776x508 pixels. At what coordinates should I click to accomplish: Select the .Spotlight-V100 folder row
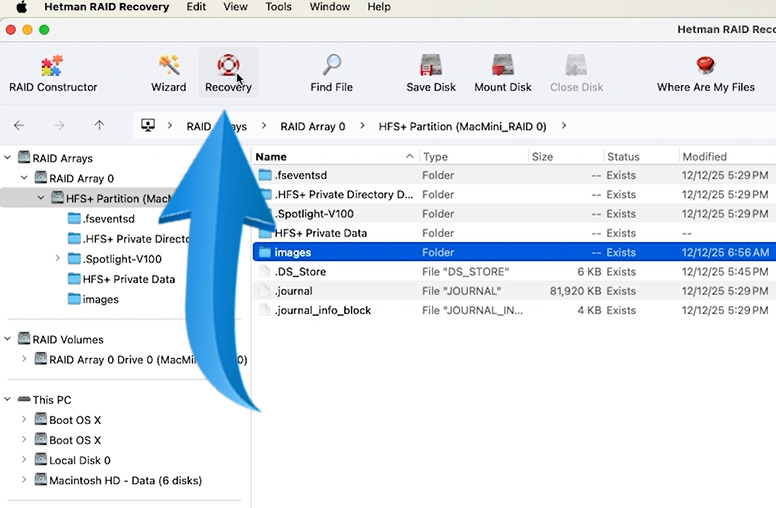tap(514, 214)
